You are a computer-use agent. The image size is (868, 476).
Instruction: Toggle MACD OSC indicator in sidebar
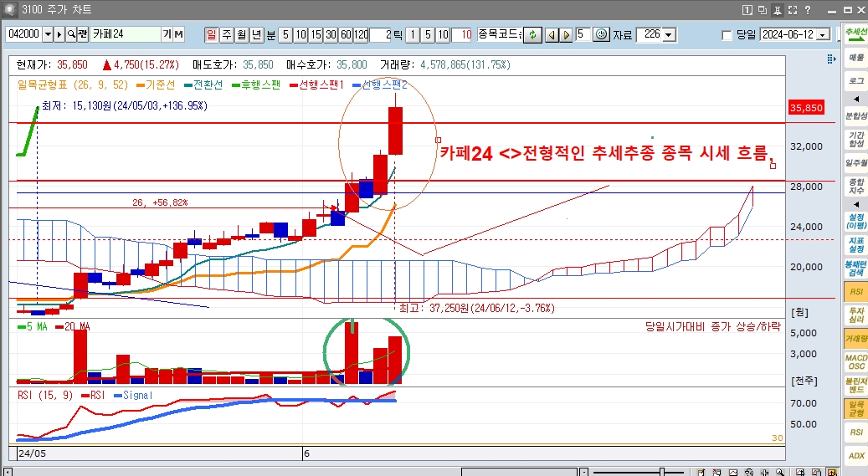855,362
